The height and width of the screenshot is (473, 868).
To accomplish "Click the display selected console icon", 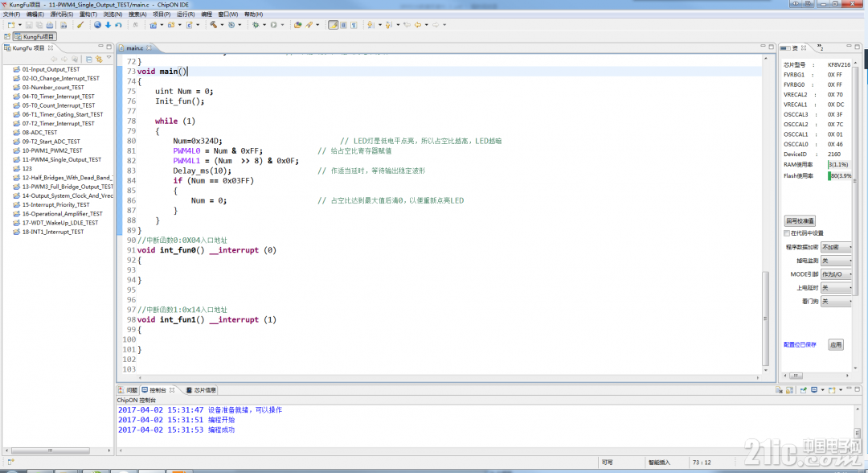I will [814, 390].
